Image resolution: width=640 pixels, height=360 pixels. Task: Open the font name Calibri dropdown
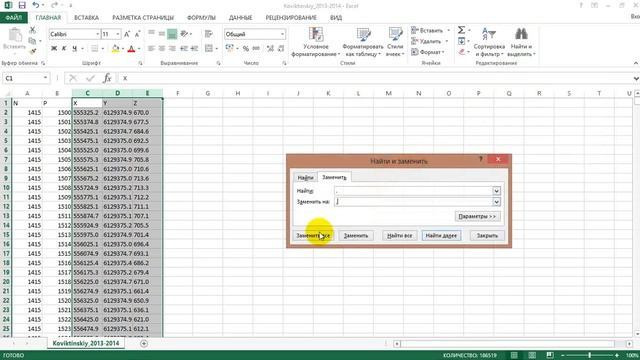click(x=98, y=34)
